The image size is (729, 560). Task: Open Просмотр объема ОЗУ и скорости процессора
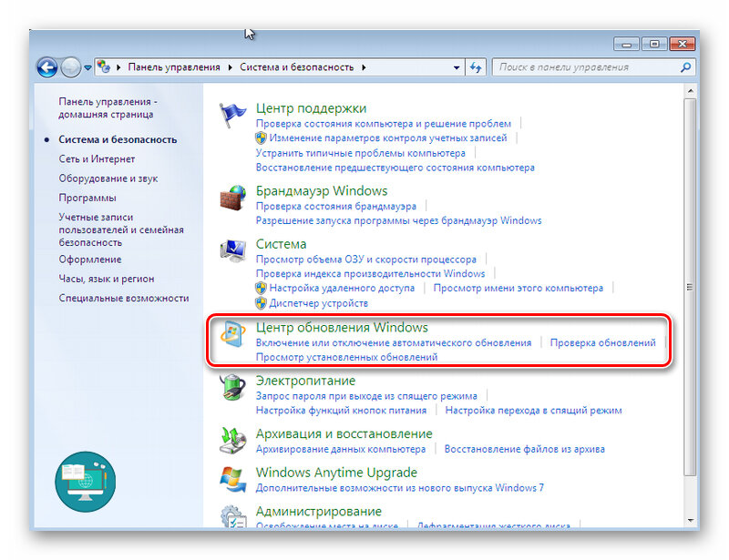pos(366,260)
